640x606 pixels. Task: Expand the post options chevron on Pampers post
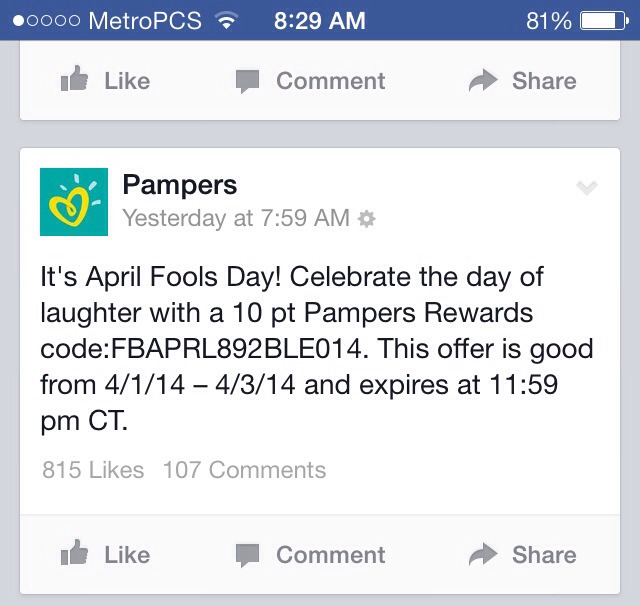click(587, 188)
